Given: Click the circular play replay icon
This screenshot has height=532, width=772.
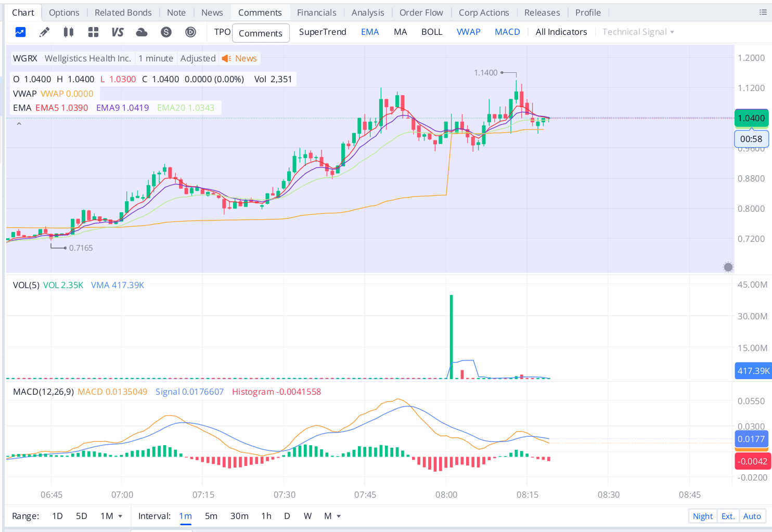Looking at the screenshot, I should coord(190,32).
